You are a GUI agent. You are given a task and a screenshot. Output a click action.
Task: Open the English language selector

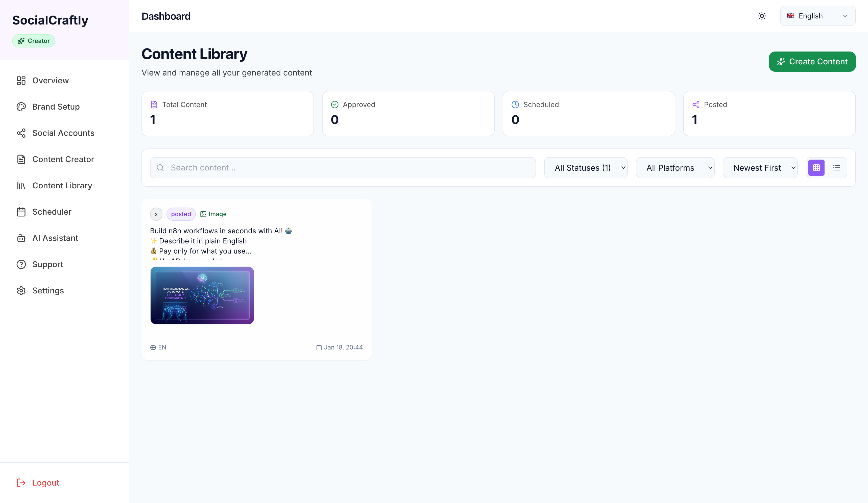pos(817,16)
